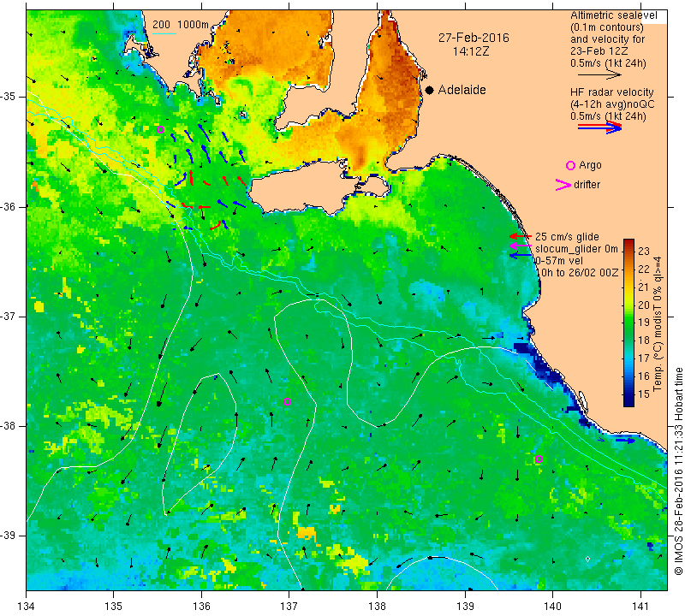Click the slocum_glider 0m label
The width and height of the screenshot is (685, 616).
[x=576, y=249]
